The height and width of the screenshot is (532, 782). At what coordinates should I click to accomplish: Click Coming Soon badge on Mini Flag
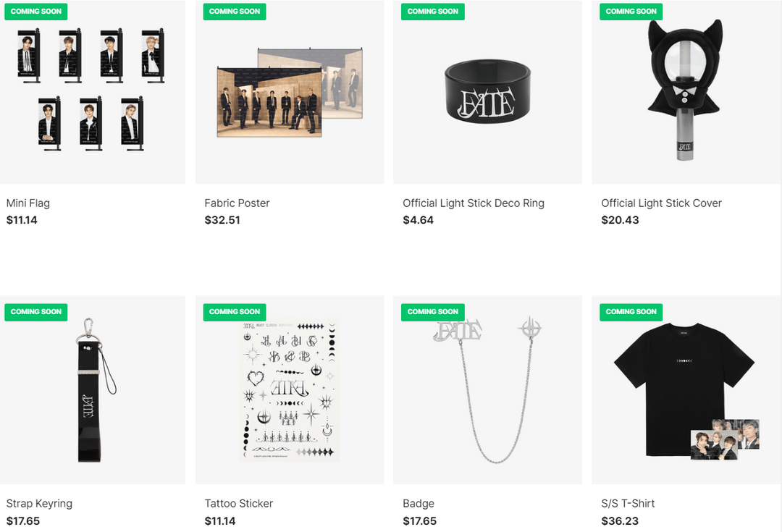pyautogui.click(x=36, y=12)
